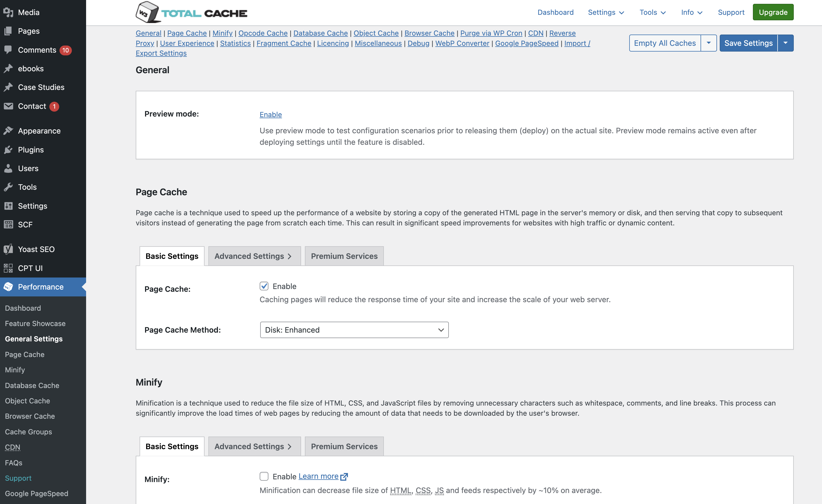Expand the Empty All Caches dropdown arrow

pyautogui.click(x=709, y=42)
